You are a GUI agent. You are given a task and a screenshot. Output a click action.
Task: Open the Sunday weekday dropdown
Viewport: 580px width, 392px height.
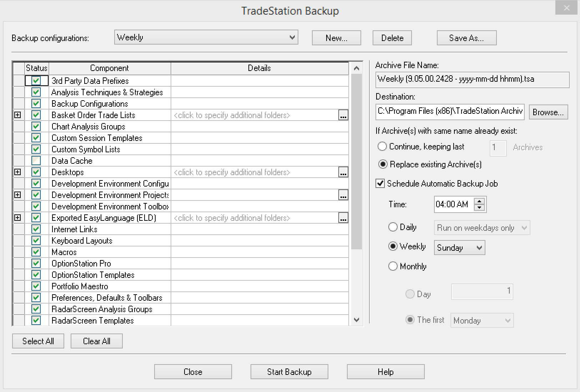pos(459,248)
